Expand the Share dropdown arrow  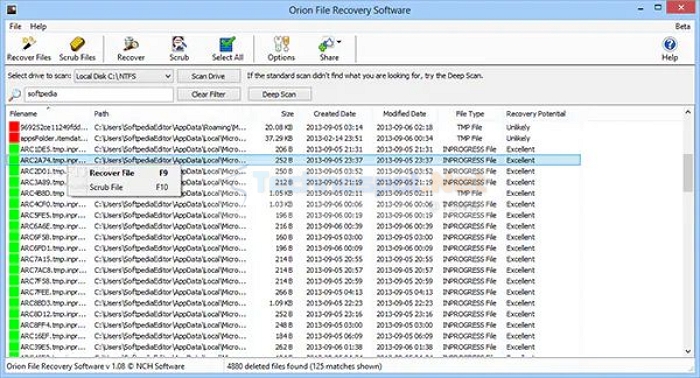[339, 42]
